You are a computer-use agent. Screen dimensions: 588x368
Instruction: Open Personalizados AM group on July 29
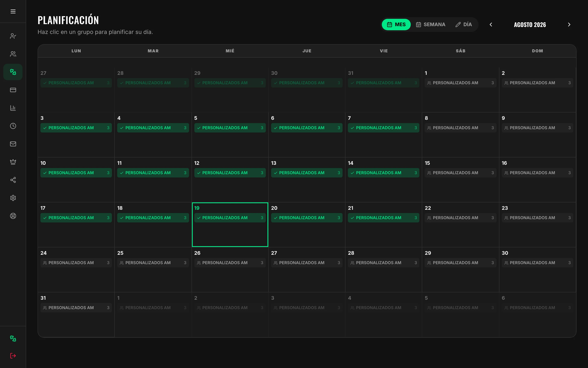230,83
